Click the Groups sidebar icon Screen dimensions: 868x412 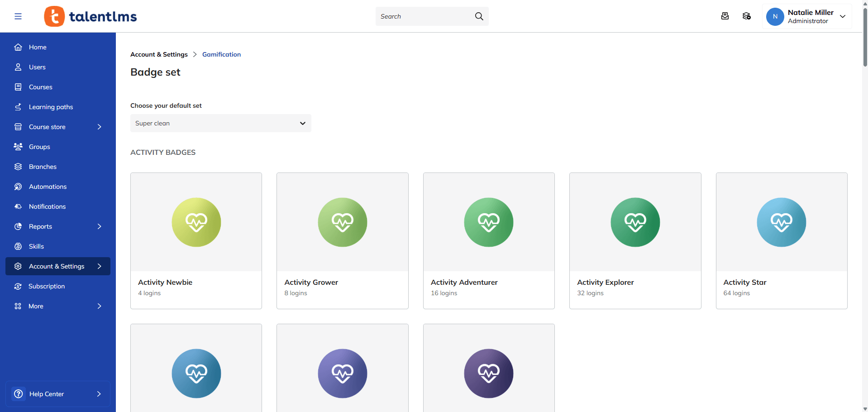[18, 147]
